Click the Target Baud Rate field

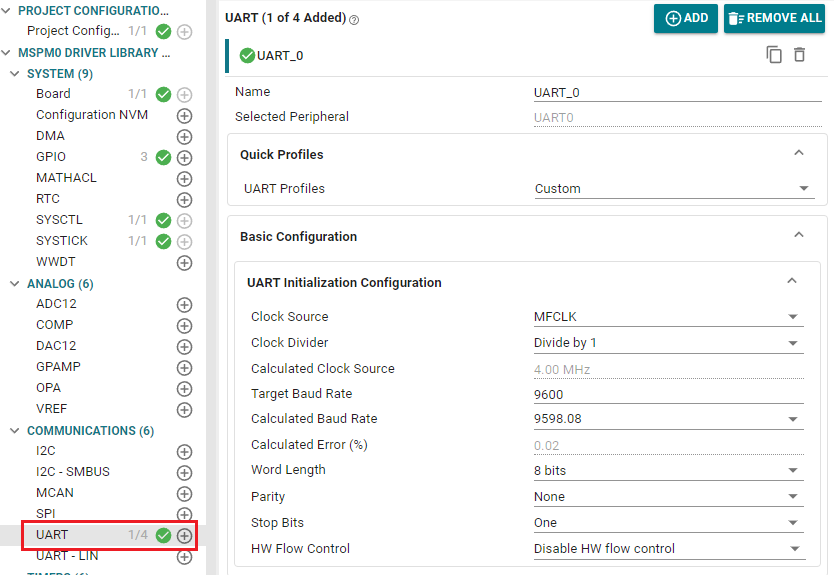(667, 394)
